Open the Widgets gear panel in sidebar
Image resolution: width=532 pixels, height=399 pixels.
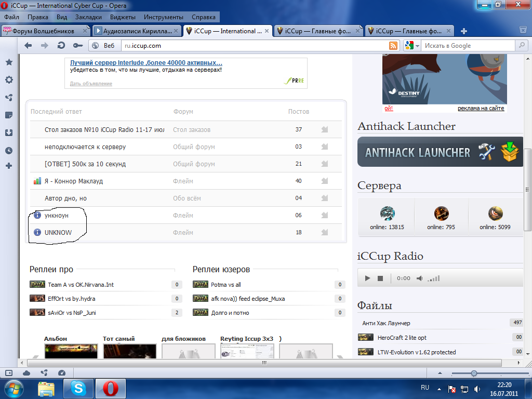(9, 79)
